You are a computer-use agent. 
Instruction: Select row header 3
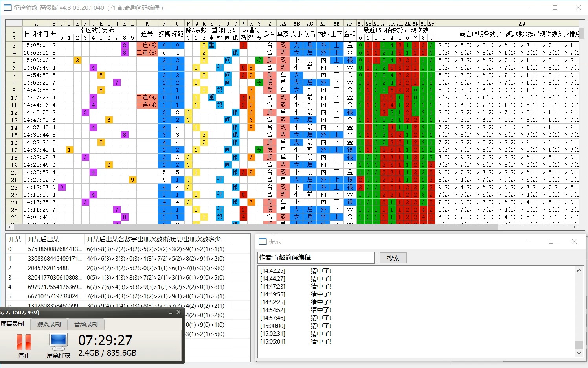coord(14,46)
